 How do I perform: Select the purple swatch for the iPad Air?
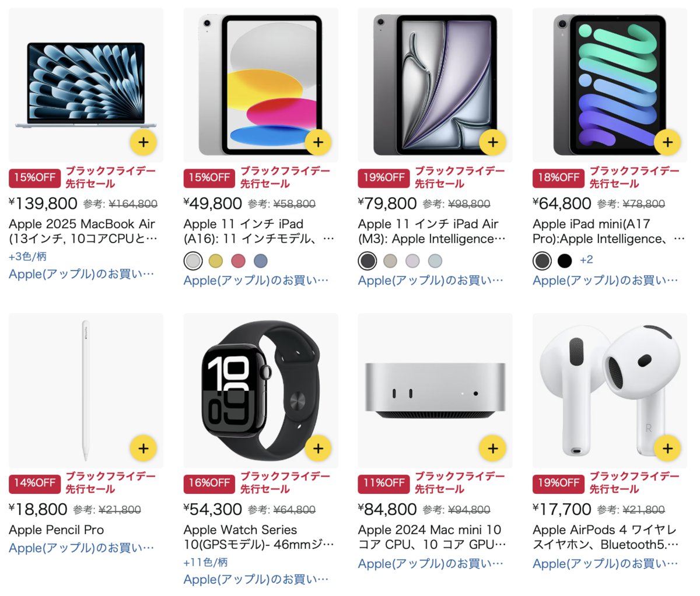[x=412, y=261]
